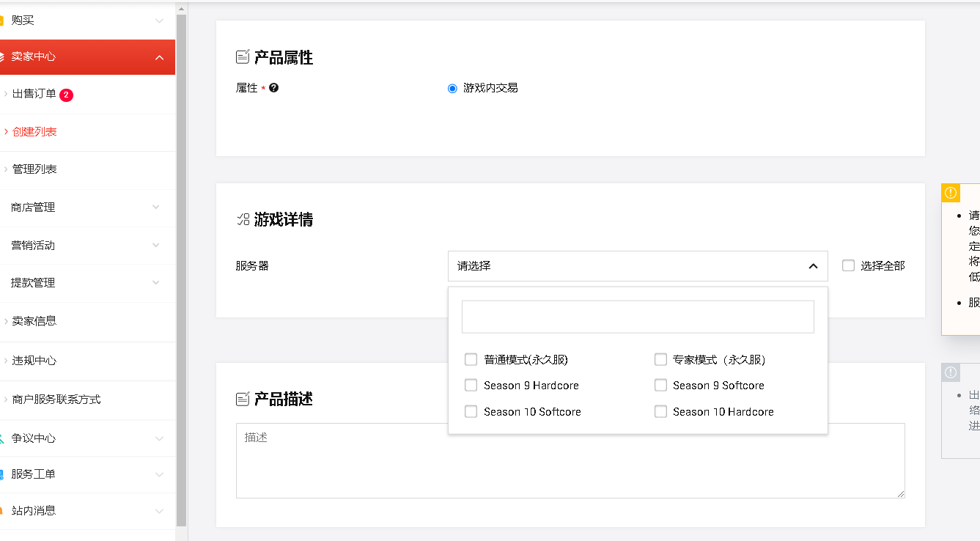Go to 违规中心 in sidebar
The height and width of the screenshot is (541, 980).
(34, 361)
